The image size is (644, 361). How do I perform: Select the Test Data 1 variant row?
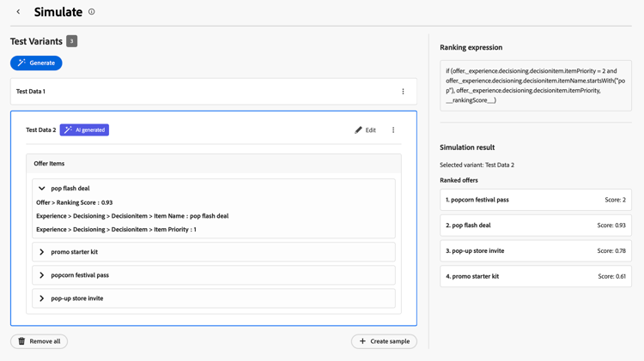coord(214,92)
